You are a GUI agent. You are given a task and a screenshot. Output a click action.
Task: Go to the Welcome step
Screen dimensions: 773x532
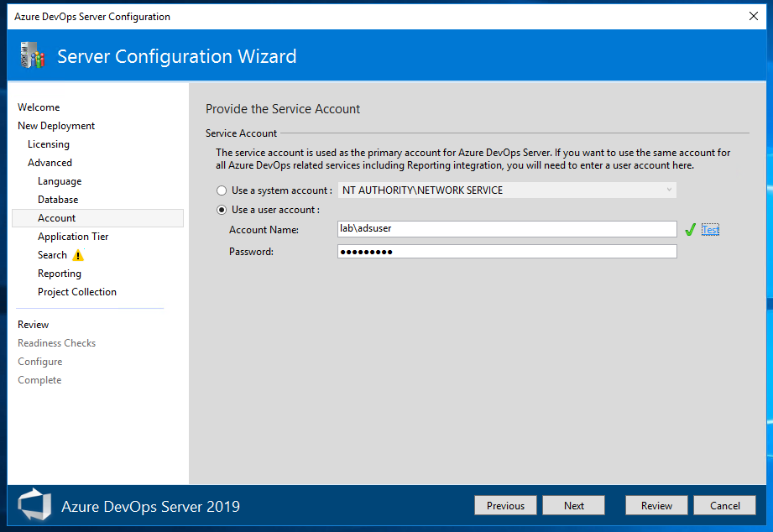click(39, 107)
